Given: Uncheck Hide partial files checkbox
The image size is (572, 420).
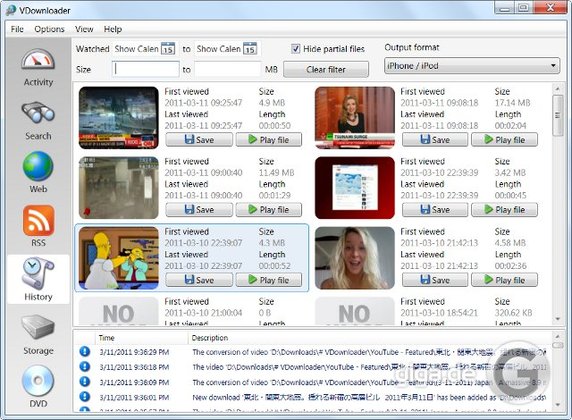Looking at the screenshot, I should 295,49.
